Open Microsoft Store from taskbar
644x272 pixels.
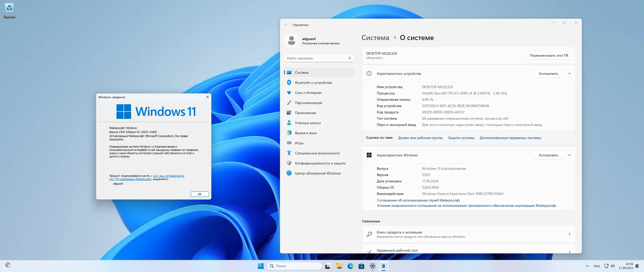pyautogui.click(x=361, y=266)
